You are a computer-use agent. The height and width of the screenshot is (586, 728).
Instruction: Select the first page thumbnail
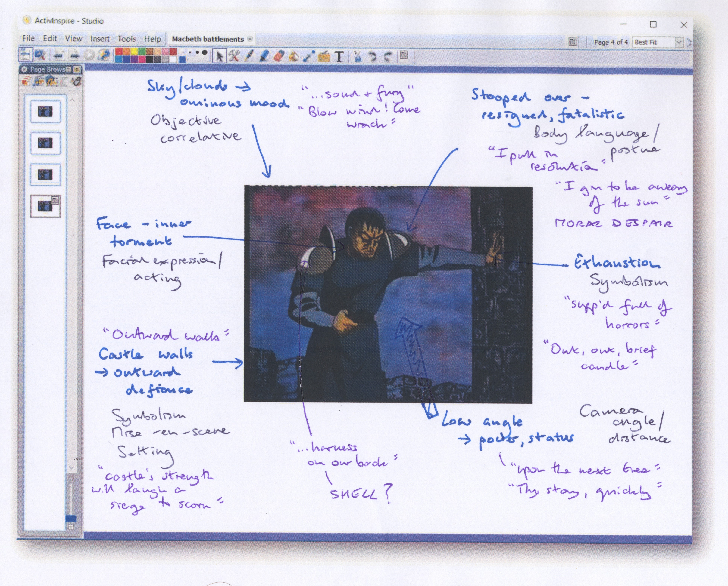coord(45,111)
